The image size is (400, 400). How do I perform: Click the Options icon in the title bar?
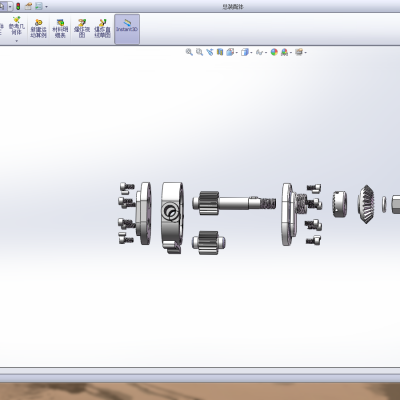pyautogui.click(x=39, y=6)
